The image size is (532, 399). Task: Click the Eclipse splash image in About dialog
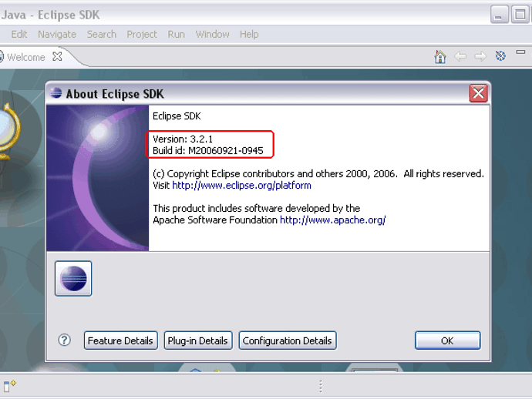click(98, 178)
